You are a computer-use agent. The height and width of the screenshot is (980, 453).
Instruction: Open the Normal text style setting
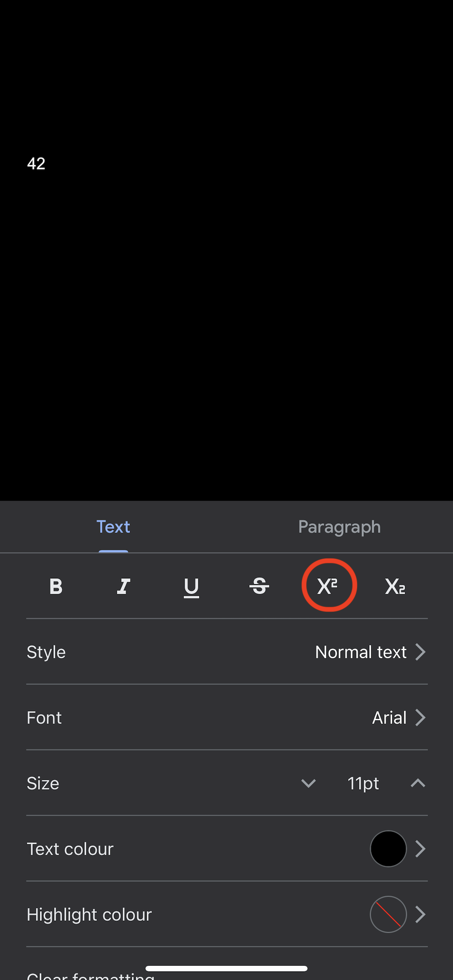[361, 652]
